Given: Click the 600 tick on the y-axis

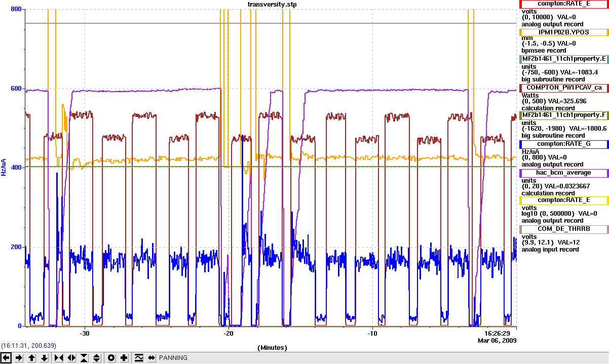Looking at the screenshot, I should coord(16,89).
